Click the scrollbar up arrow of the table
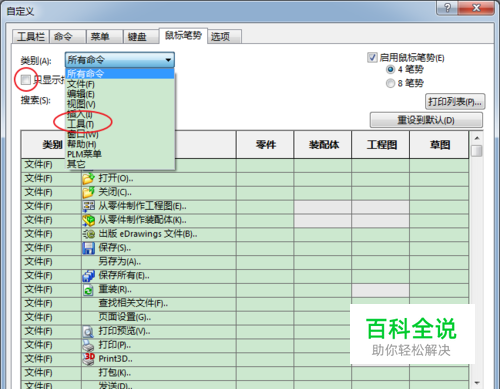The width and height of the screenshot is (500, 389). 477,138
